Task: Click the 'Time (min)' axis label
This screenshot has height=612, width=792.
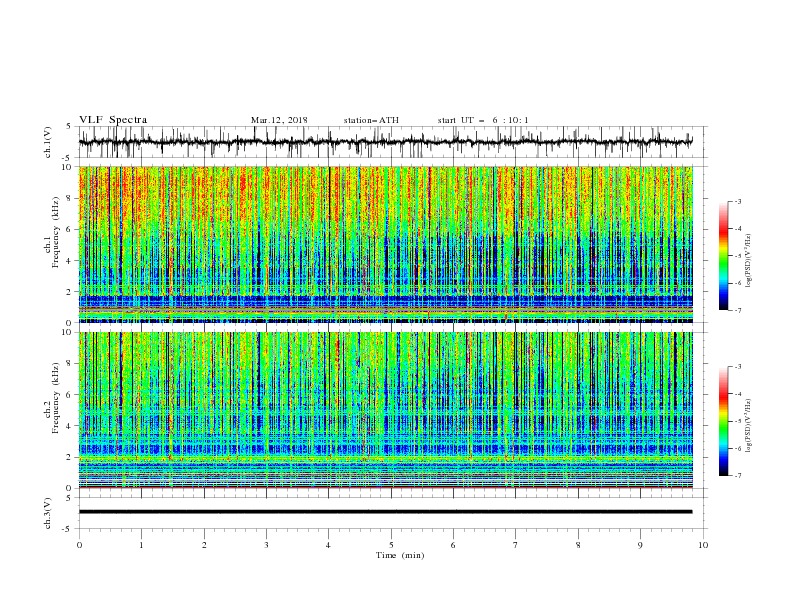Action: click(x=400, y=555)
